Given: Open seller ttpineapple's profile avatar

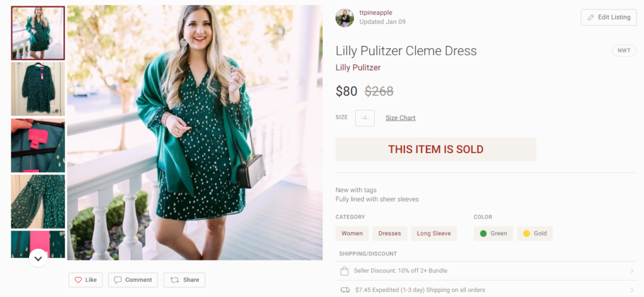Looking at the screenshot, I should click(x=345, y=18).
